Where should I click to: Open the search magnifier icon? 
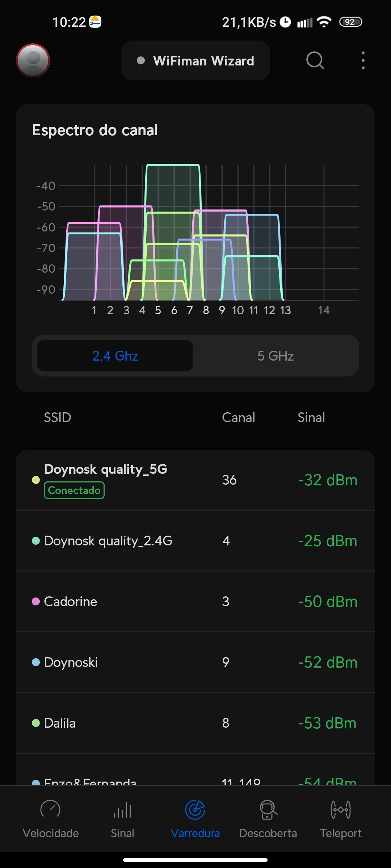(315, 60)
